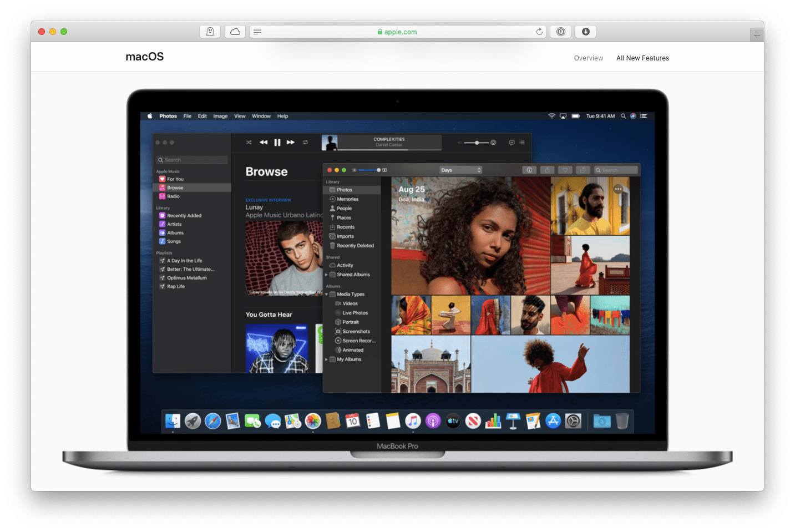Rotate photo using Photos toolbar rotate button
The image size is (795, 532).
point(583,170)
